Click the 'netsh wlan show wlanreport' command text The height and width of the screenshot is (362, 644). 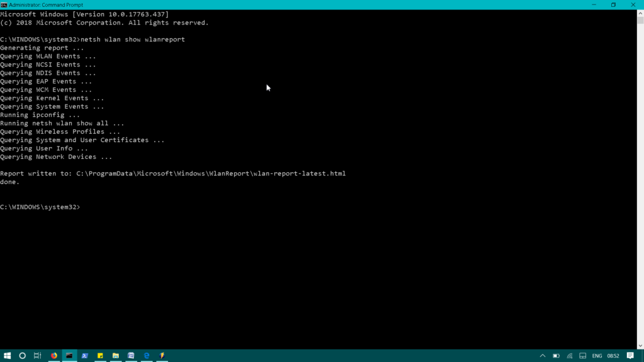tap(133, 40)
